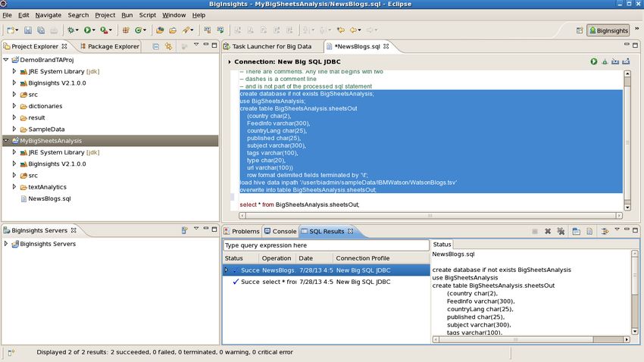644x362 pixels.
Task: Switch to the Package Explorer tab
Action: coord(110,46)
